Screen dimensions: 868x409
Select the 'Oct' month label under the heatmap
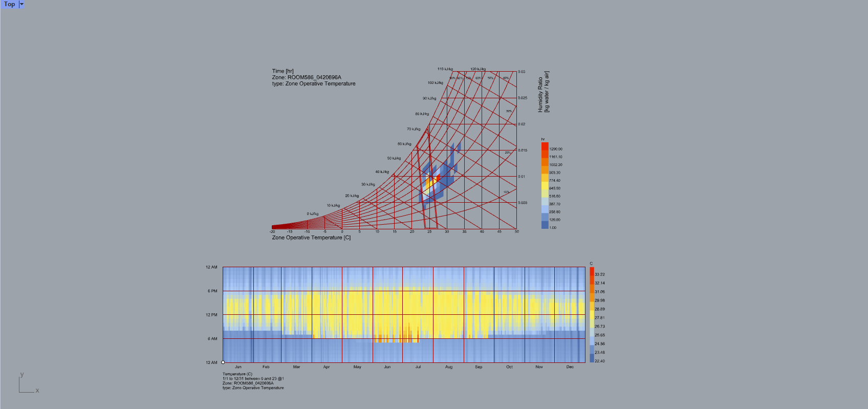click(x=509, y=367)
